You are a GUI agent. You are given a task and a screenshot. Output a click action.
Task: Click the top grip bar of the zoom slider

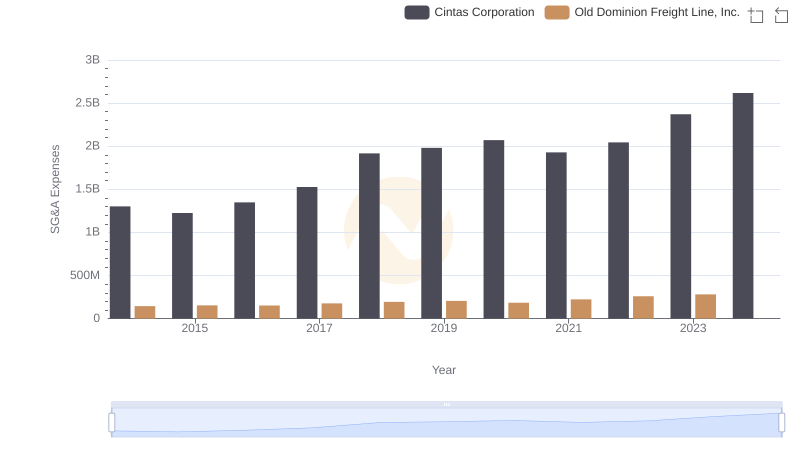coord(446,404)
